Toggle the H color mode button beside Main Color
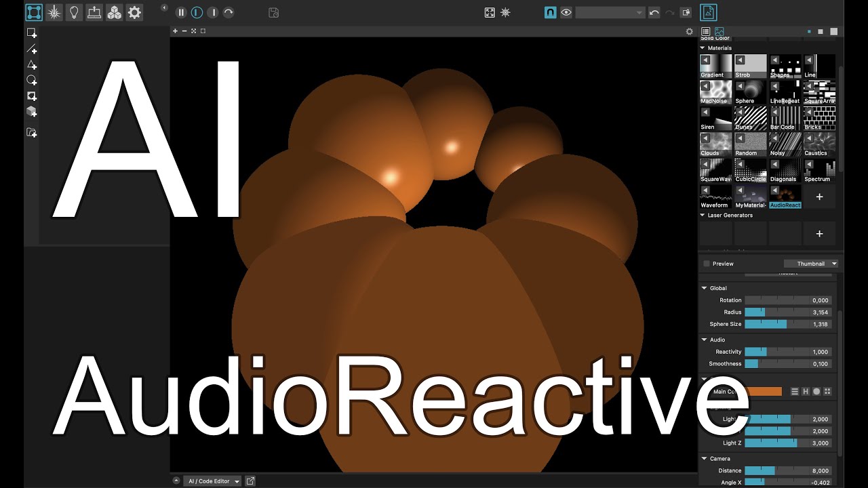Viewport: 868px width, 488px height. [806, 391]
